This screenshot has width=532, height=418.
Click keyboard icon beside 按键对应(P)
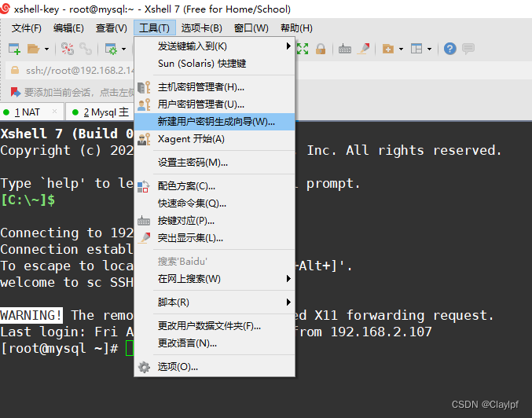click(144, 222)
